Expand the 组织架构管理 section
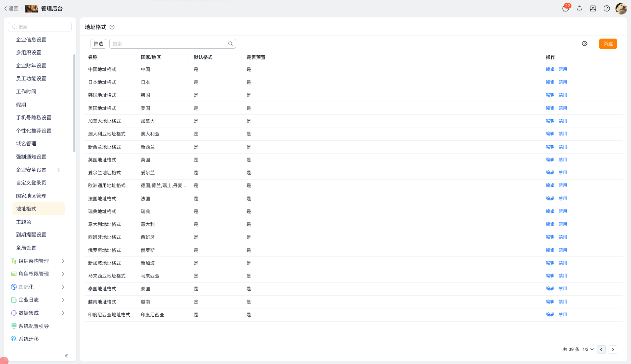 (x=38, y=261)
